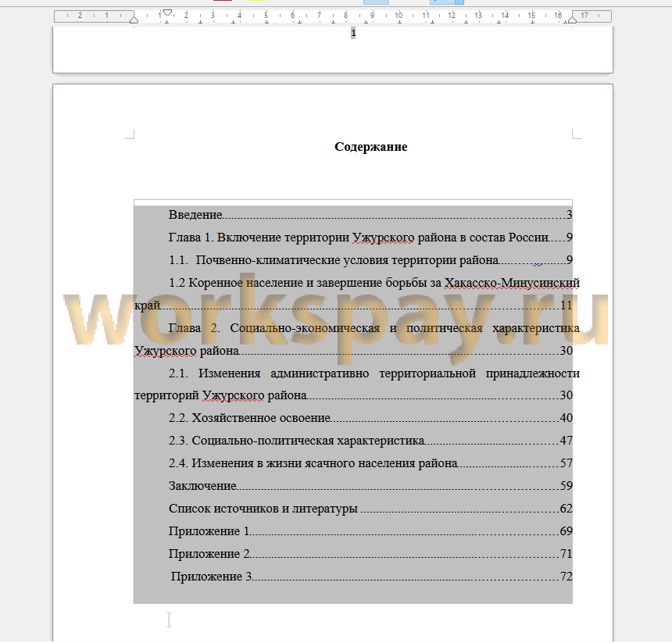
Task: Click the "Глава 2. Социально-экономическая" entry
Action: click(357, 339)
